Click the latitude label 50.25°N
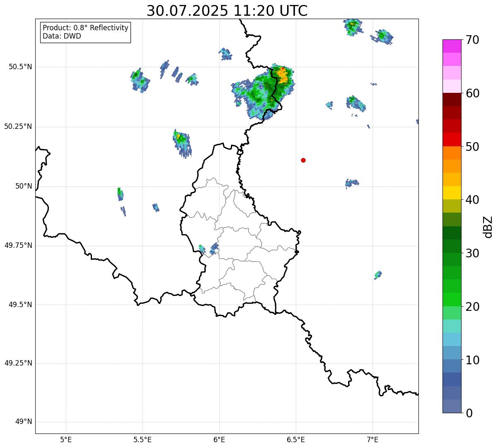This screenshot has width=498, height=448. pyautogui.click(x=18, y=126)
